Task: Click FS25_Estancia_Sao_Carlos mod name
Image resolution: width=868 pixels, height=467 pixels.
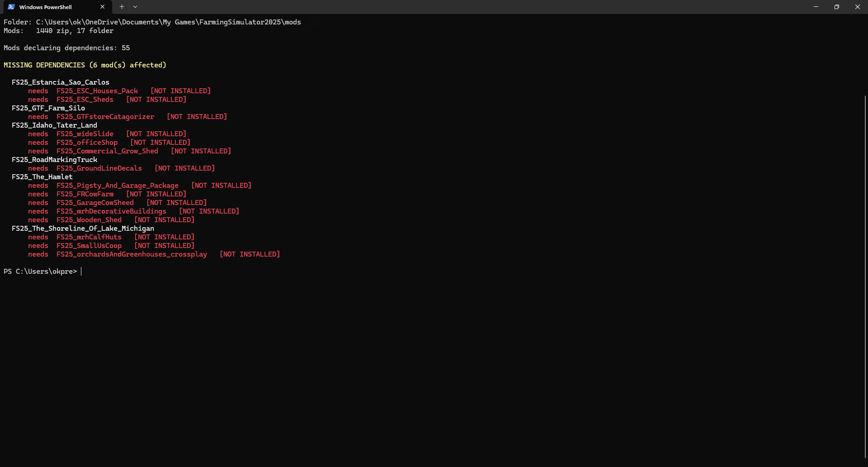Action: pyautogui.click(x=61, y=82)
